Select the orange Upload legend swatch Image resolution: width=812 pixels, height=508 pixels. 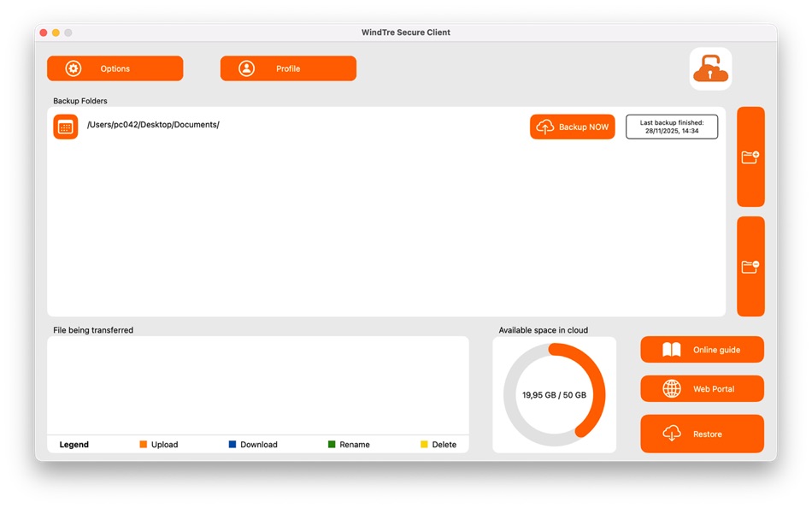pyautogui.click(x=143, y=444)
